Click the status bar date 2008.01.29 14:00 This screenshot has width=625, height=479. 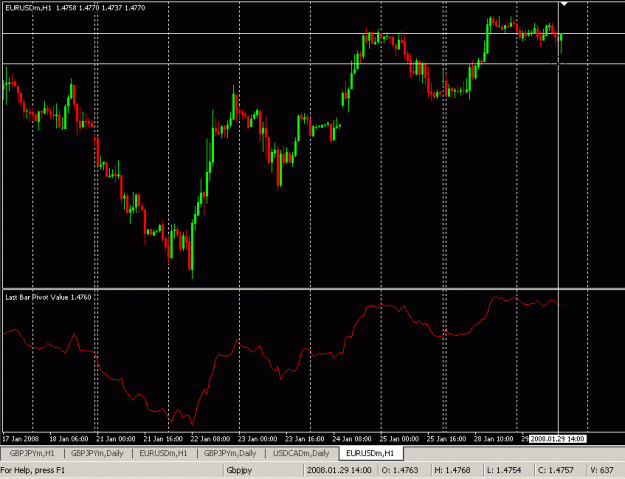tap(339, 470)
